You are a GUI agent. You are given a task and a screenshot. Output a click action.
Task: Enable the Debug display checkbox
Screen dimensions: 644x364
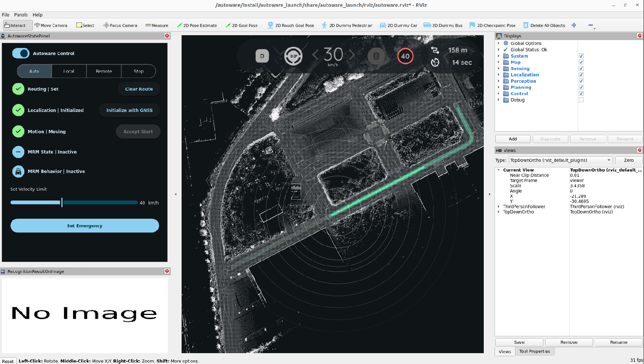[581, 100]
